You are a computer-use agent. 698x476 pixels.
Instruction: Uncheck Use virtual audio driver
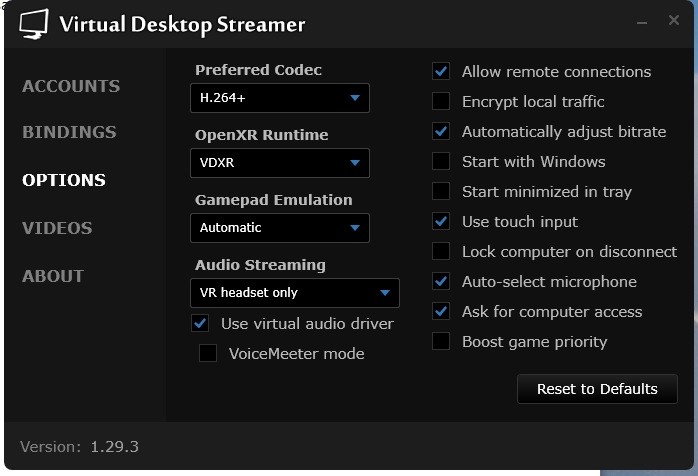pyautogui.click(x=200, y=323)
